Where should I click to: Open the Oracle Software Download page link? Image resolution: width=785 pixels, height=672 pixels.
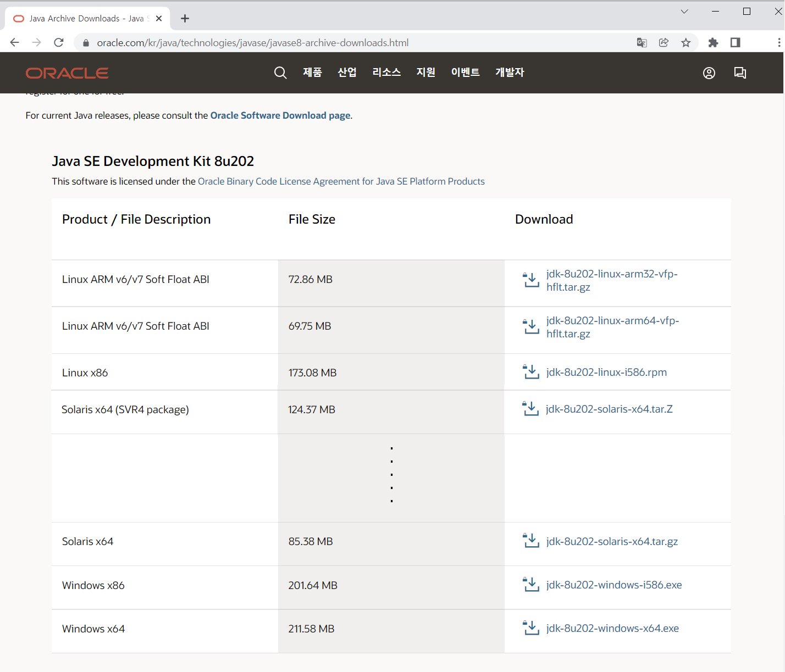click(280, 115)
